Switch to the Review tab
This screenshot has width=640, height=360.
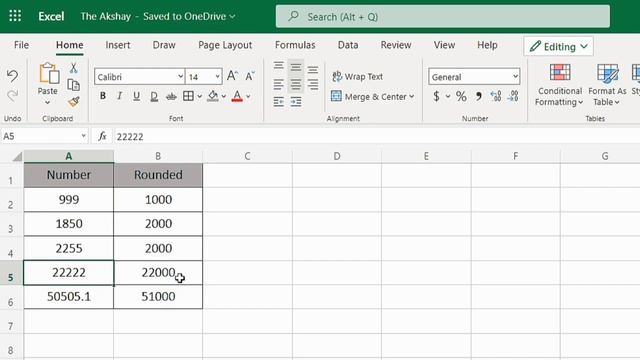point(396,45)
